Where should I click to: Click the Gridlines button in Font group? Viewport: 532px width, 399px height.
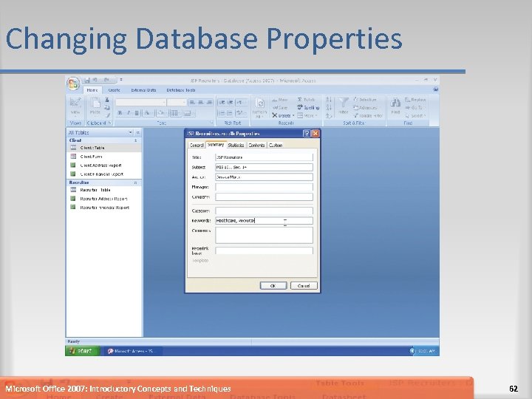pos(174,113)
